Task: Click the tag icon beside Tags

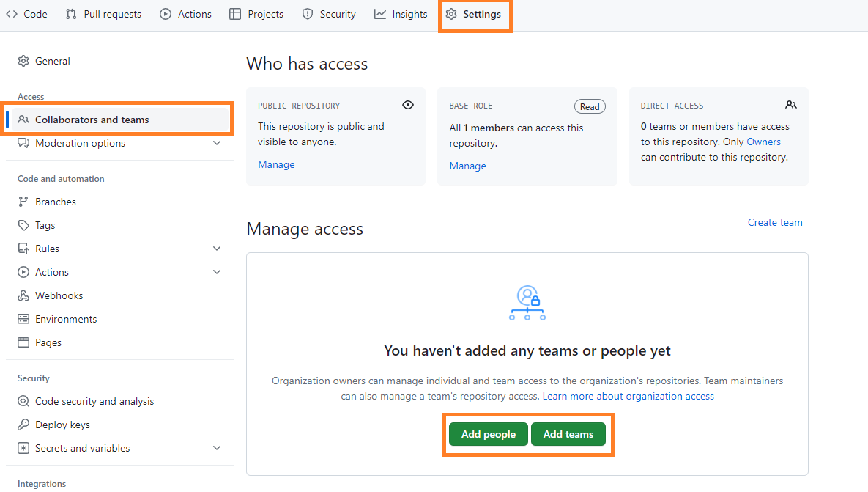Action: [23, 225]
